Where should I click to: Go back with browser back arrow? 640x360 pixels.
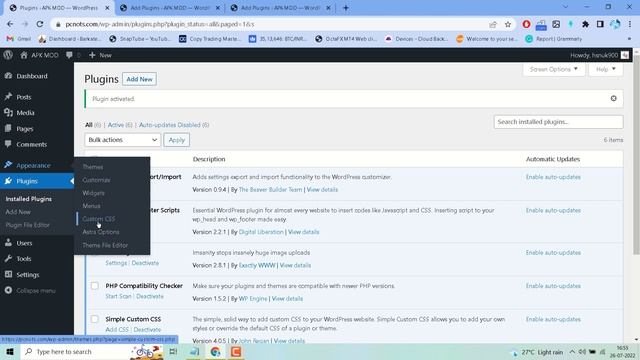click(10, 24)
